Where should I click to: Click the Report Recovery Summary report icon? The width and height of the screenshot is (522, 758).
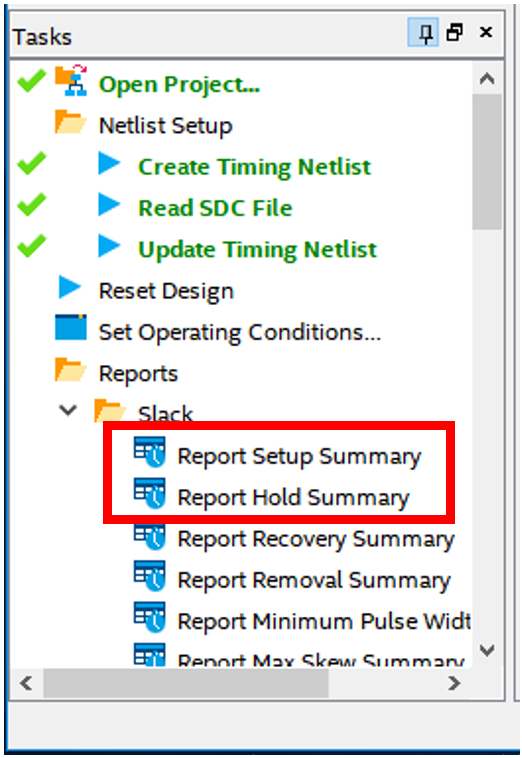(x=150, y=537)
